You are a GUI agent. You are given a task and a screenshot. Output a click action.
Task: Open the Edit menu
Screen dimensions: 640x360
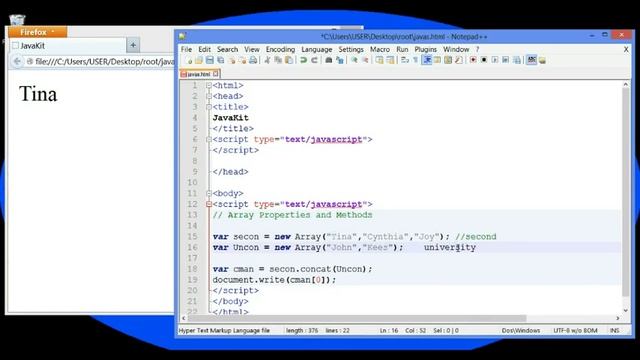click(204, 49)
